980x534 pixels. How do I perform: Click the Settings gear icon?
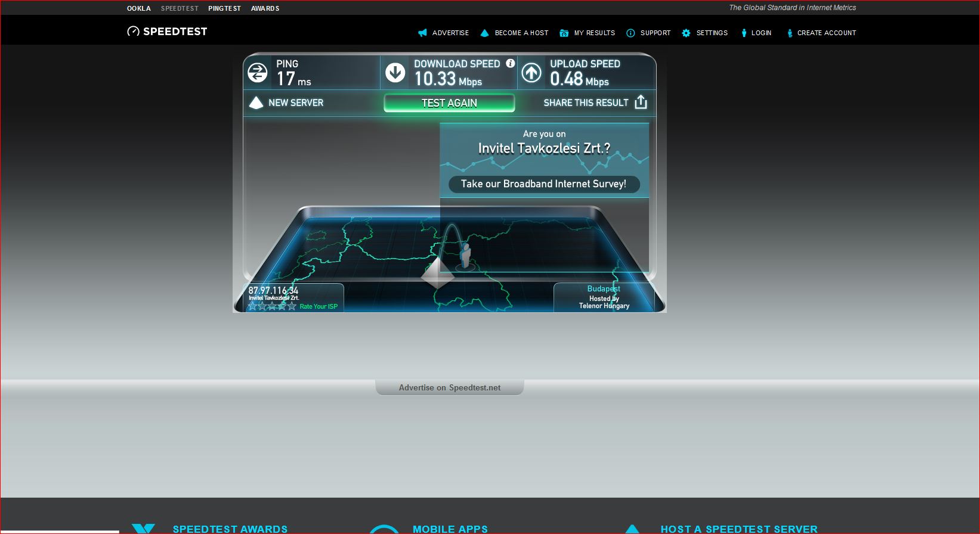tap(686, 33)
